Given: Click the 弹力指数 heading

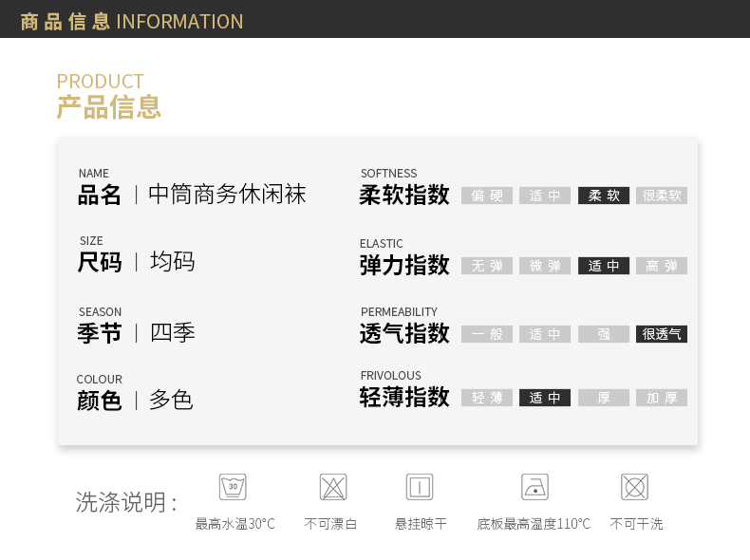Looking at the screenshot, I should pos(404,265).
